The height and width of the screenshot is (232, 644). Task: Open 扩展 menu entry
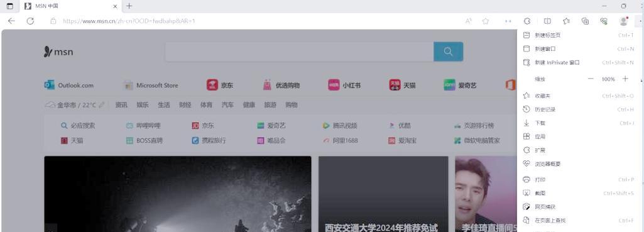[x=579, y=150]
